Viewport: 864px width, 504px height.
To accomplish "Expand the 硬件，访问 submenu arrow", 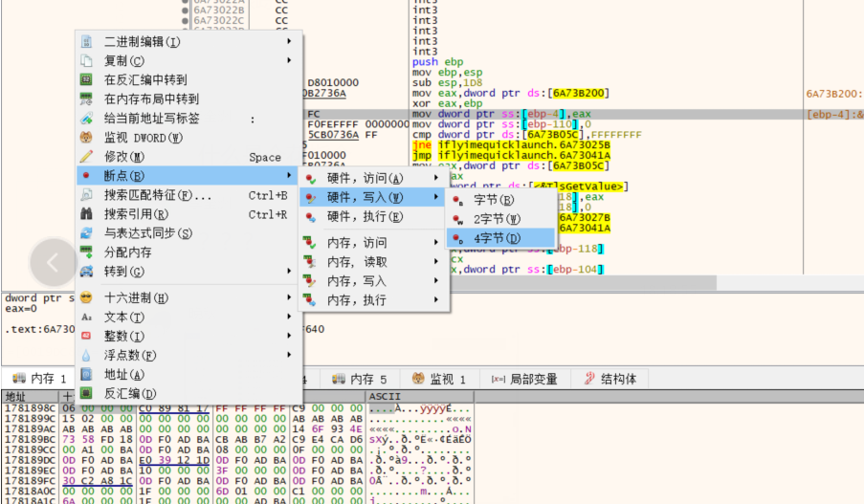I will 436,178.
